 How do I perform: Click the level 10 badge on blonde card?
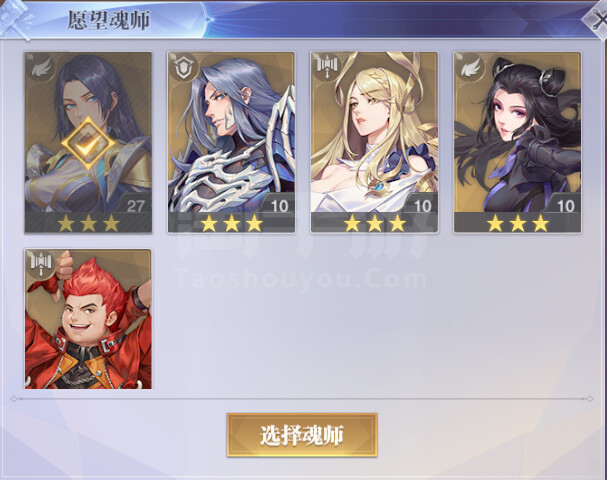coord(422,205)
